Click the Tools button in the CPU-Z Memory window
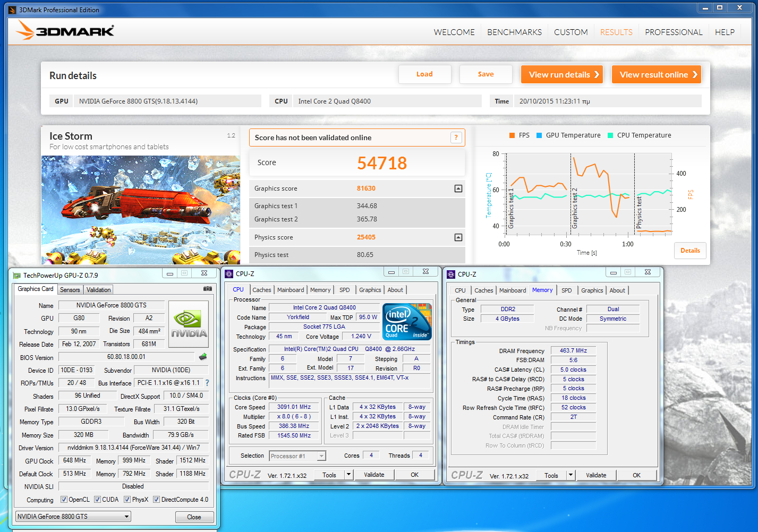 point(551,475)
